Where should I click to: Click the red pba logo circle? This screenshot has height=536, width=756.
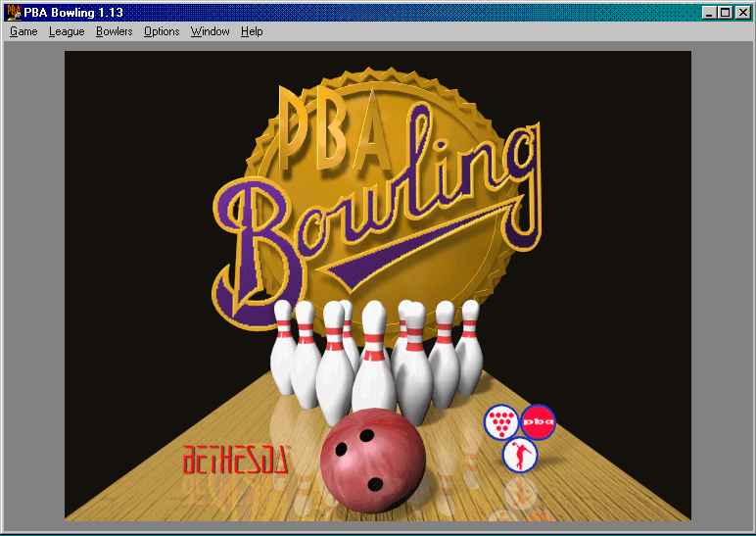[538, 421]
